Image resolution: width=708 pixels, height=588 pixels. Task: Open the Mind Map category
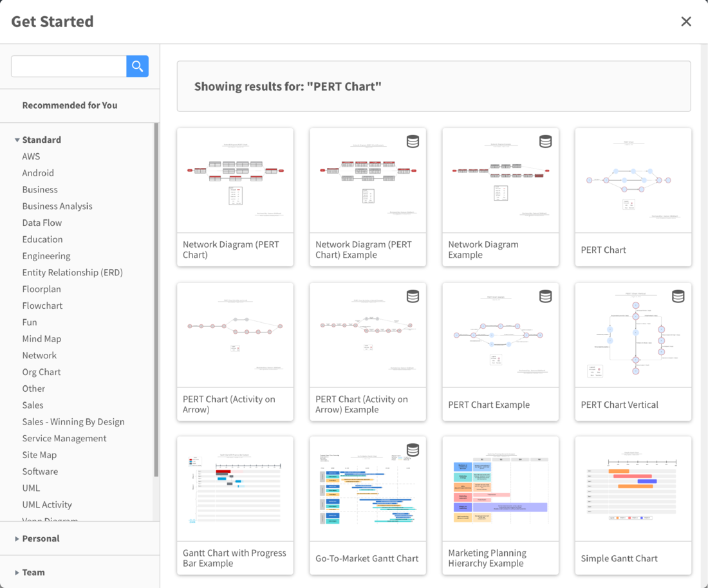(x=41, y=338)
